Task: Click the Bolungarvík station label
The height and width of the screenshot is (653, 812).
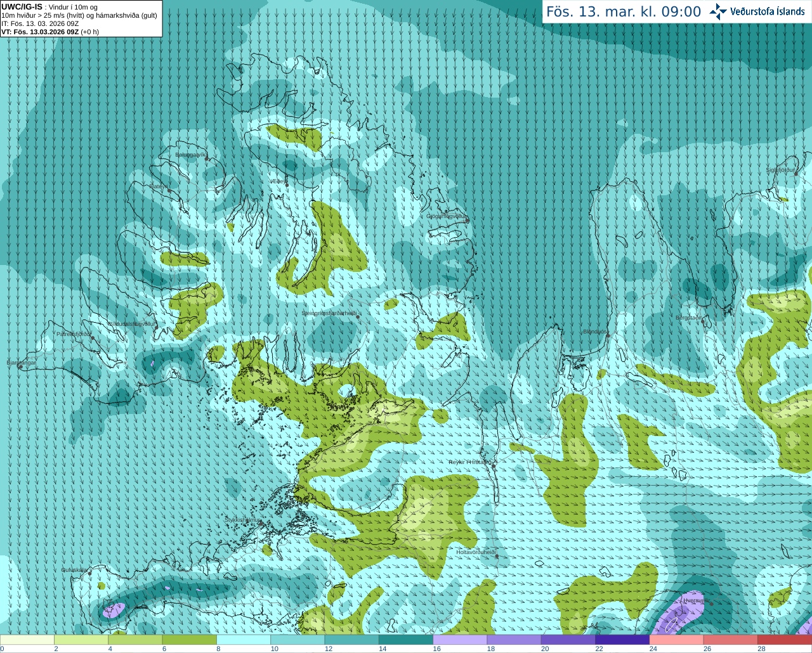Action: [x=190, y=154]
